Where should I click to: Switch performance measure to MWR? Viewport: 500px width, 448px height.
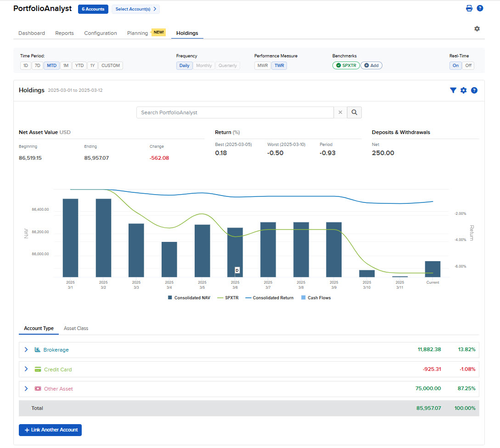(x=262, y=65)
